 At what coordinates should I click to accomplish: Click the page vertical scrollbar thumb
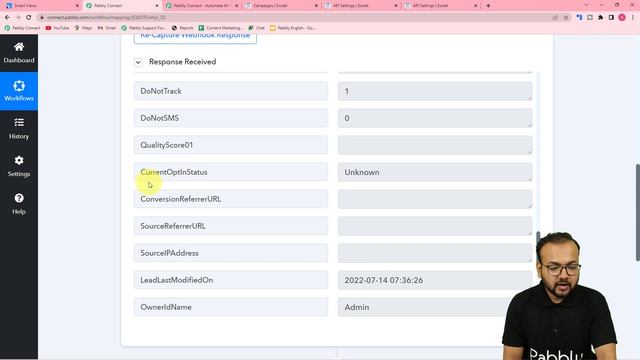click(x=638, y=212)
